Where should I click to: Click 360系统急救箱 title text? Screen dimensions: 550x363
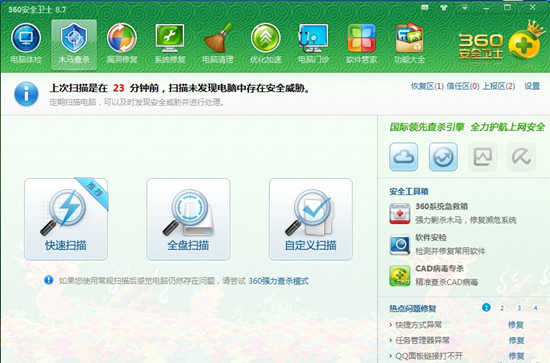click(x=442, y=207)
